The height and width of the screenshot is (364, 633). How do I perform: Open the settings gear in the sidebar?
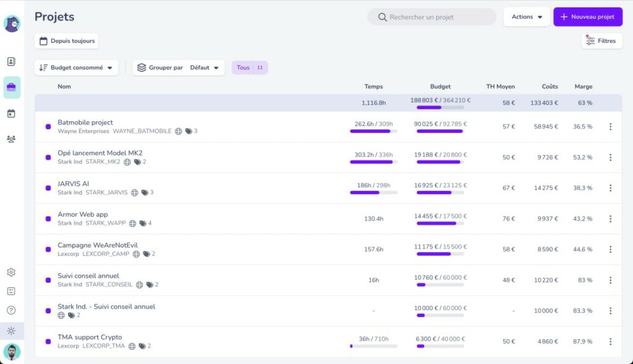tap(11, 273)
